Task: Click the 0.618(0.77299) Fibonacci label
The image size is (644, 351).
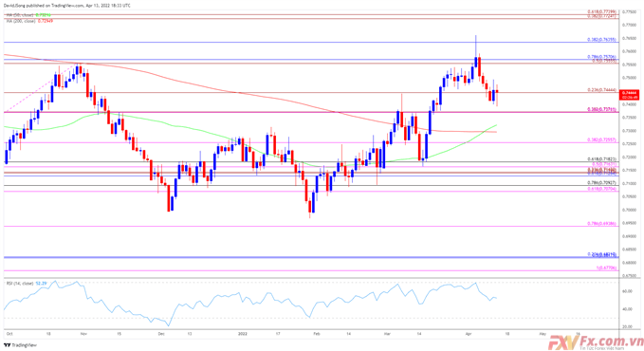Action: click(x=601, y=12)
